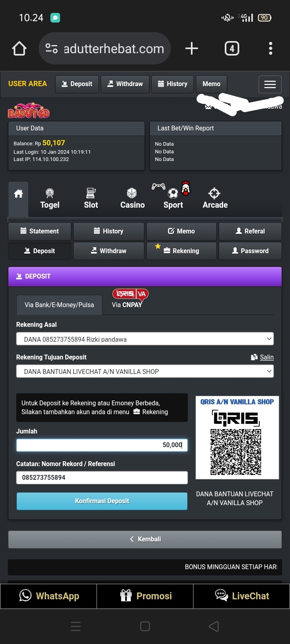Open the browser three-dot menu
This screenshot has width=290, height=644.
click(270, 49)
